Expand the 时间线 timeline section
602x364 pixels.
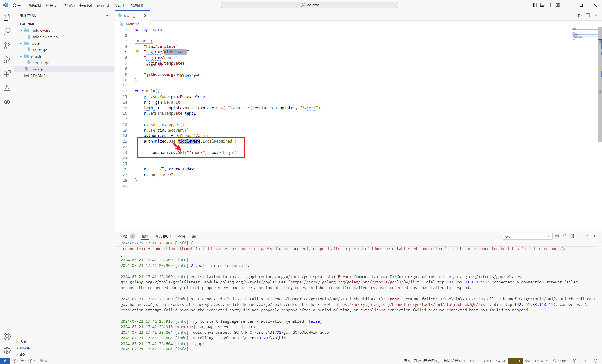pyautogui.click(x=64, y=348)
